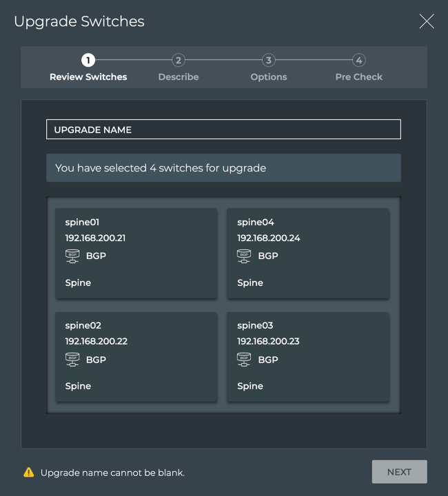This screenshot has height=496, width=448.
Task: Open the Options step label
Action: [269, 77]
